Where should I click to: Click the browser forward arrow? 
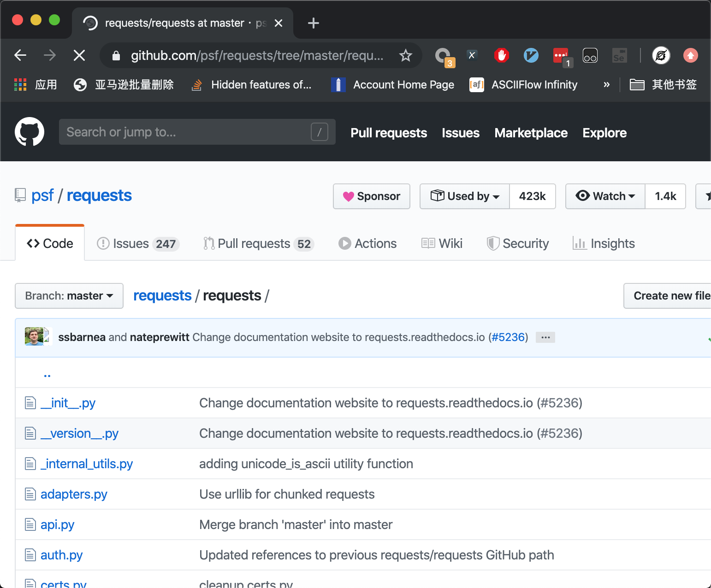[50, 55]
